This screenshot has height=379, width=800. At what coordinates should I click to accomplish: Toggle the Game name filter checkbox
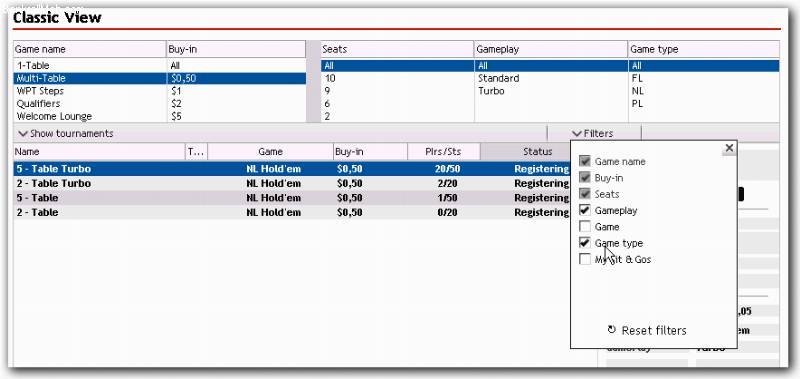[585, 161]
